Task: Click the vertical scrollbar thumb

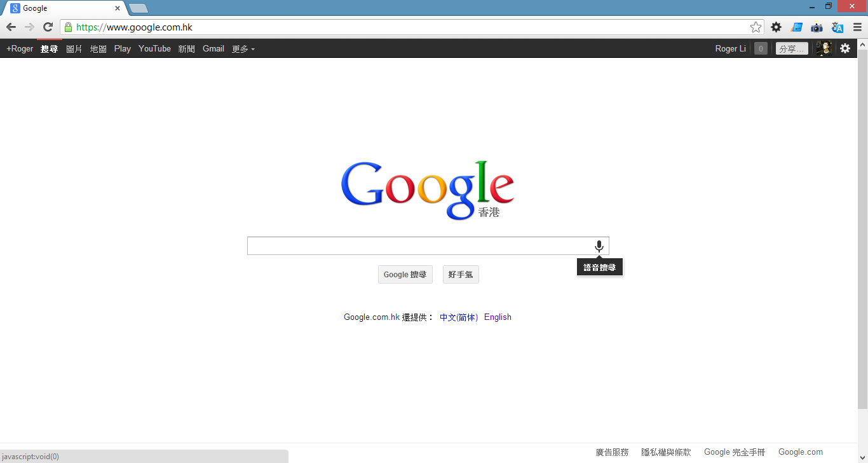Action: [x=863, y=229]
